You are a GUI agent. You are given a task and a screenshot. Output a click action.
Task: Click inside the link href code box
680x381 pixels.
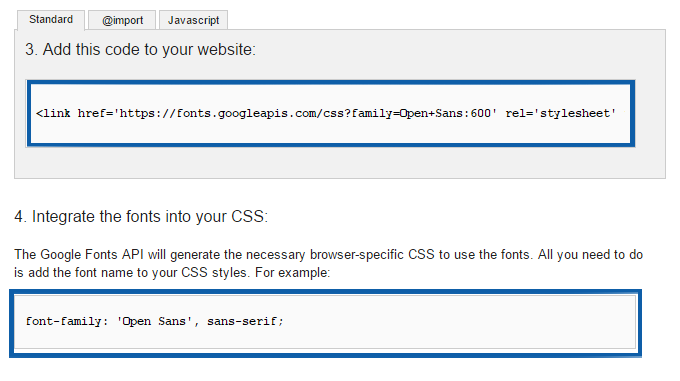(x=330, y=114)
